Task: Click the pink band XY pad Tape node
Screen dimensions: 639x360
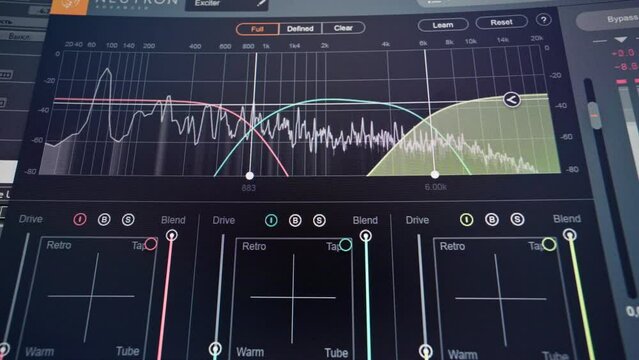Action: [x=151, y=244]
